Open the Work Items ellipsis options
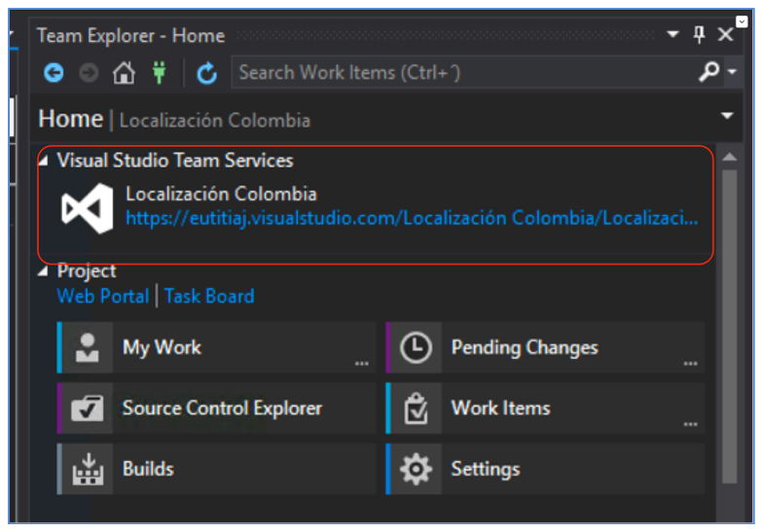This screenshot has height=532, width=762. click(691, 424)
